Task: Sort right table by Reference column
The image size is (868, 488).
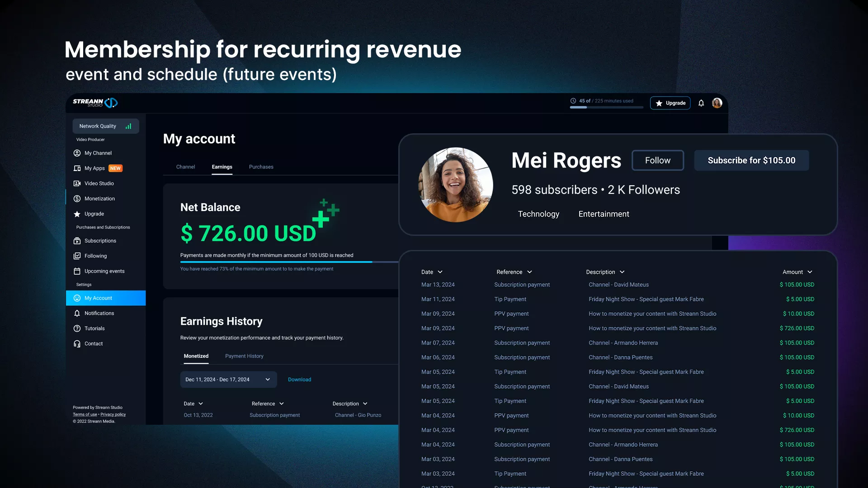Action: point(529,272)
